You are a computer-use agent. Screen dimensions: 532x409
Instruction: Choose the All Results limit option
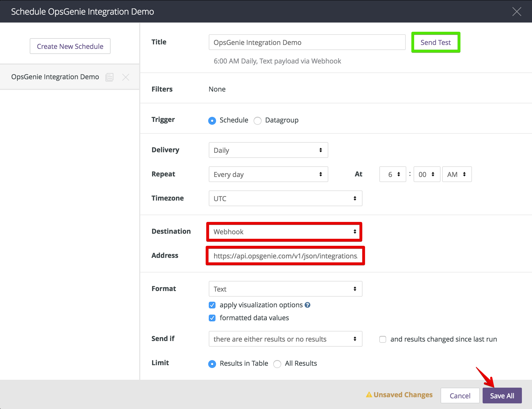(277, 364)
